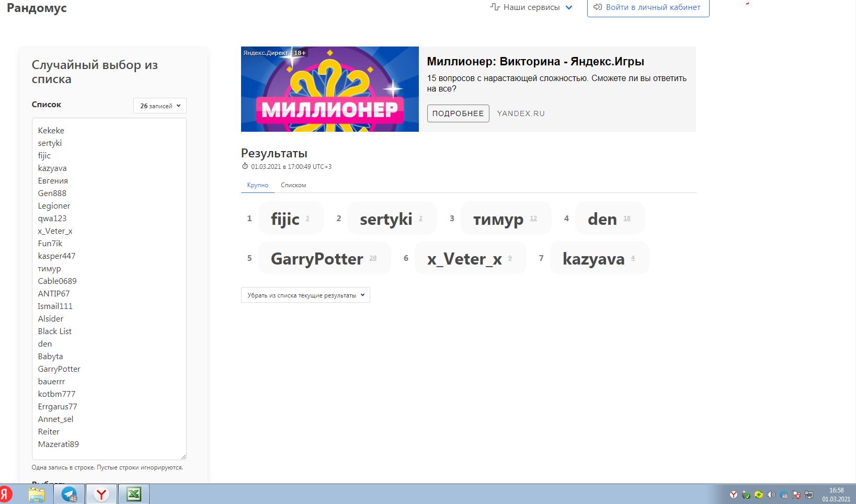Open Telegram from the taskbar
This screenshot has width=856, height=504.
click(69, 494)
